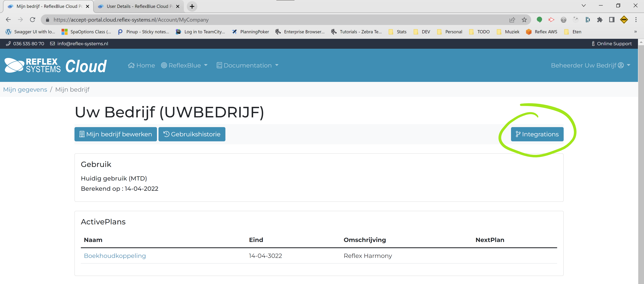Click the Reflex Systems Cloud logo
This screenshot has width=644, height=284.
click(56, 65)
